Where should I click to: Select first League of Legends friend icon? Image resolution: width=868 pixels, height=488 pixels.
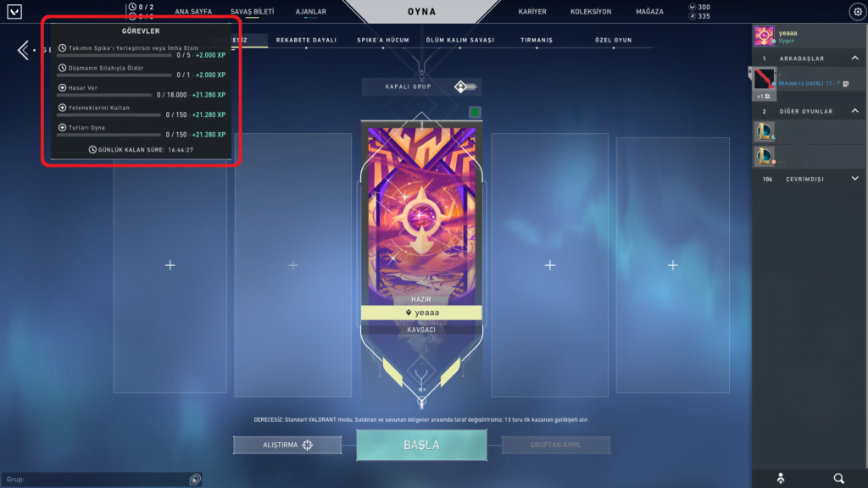pyautogui.click(x=764, y=131)
